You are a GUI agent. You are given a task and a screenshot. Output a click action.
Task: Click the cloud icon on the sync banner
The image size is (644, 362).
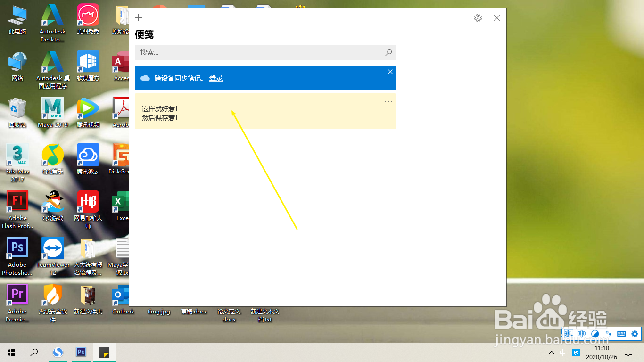click(144, 78)
